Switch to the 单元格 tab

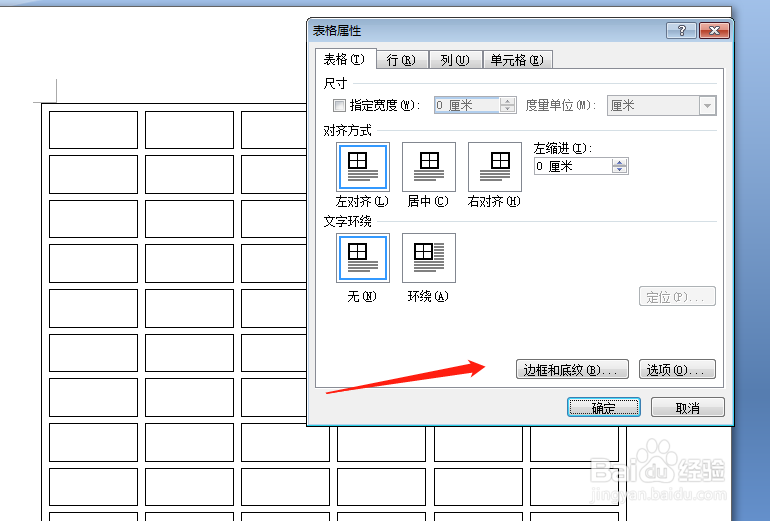pos(518,60)
